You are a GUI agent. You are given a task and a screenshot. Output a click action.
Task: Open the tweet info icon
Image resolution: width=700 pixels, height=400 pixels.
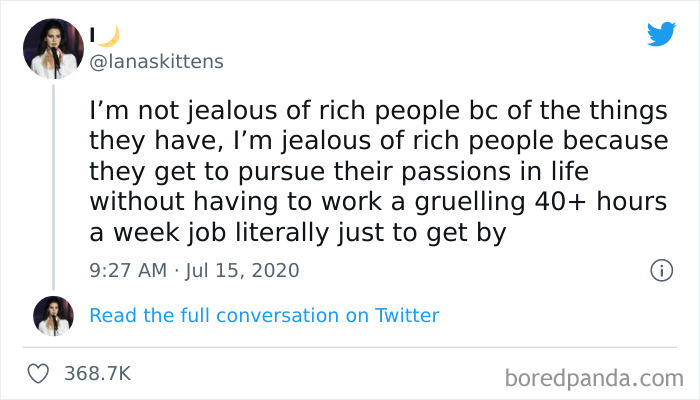(x=660, y=270)
